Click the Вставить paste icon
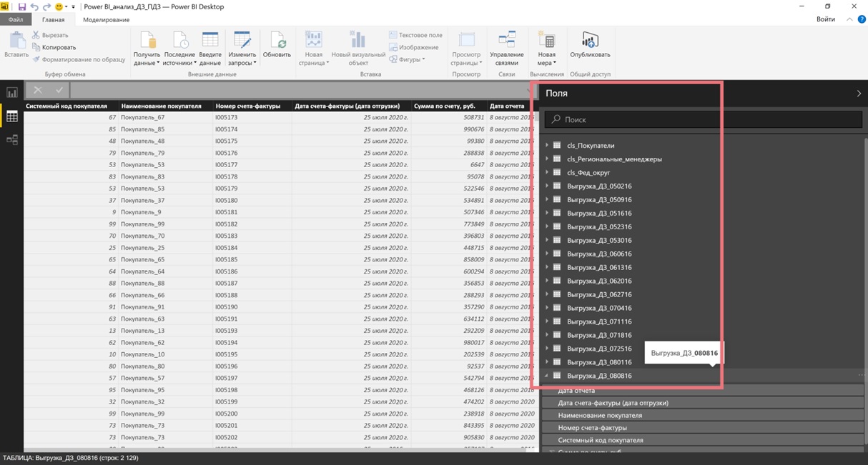Screen dimensions: 868x465 pyautogui.click(x=16, y=41)
